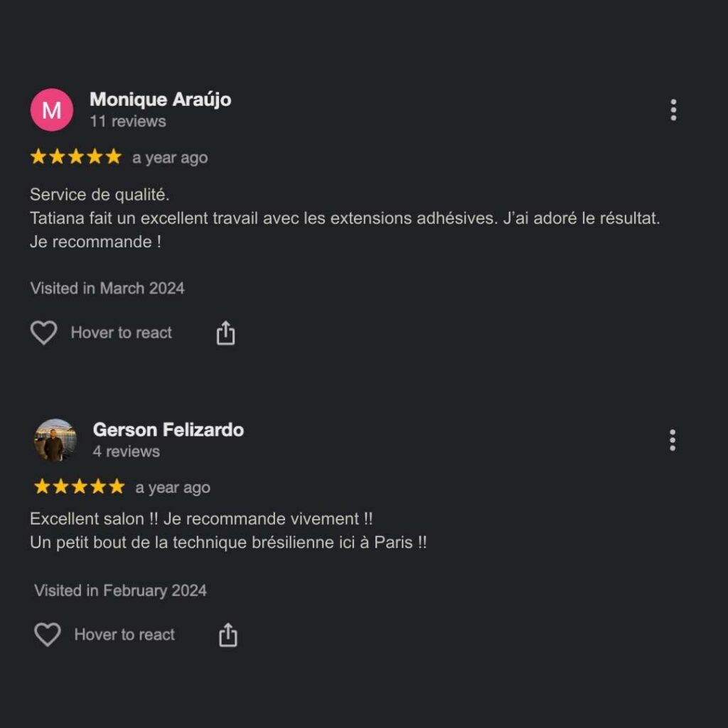Open more options for Gerson Felizardo's review
728x728 pixels.
point(673,439)
